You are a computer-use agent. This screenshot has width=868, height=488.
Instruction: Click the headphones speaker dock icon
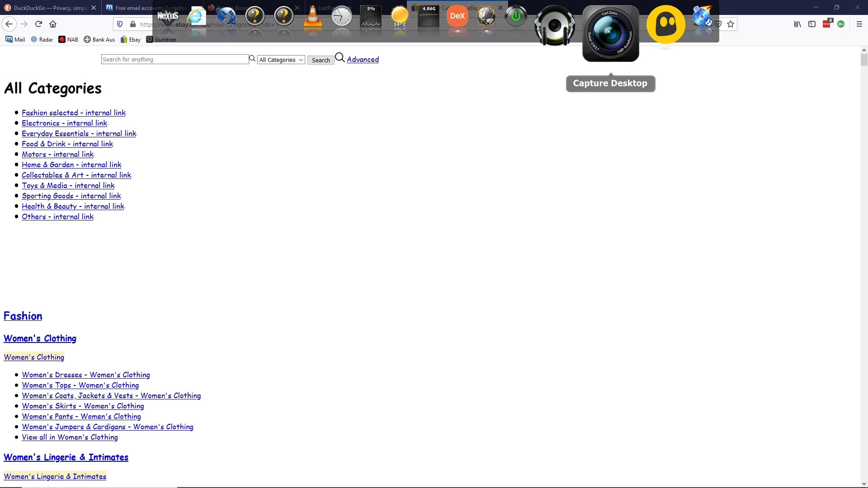tap(554, 26)
